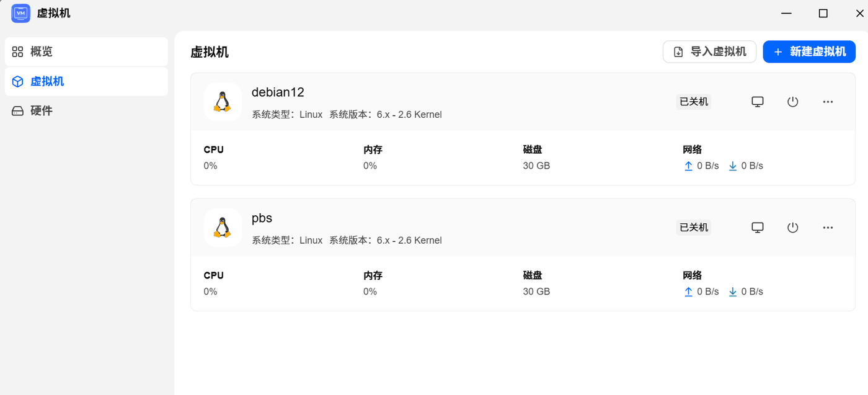Click the pbs penguin Linux icon
This screenshot has width=868, height=395.
223,228
